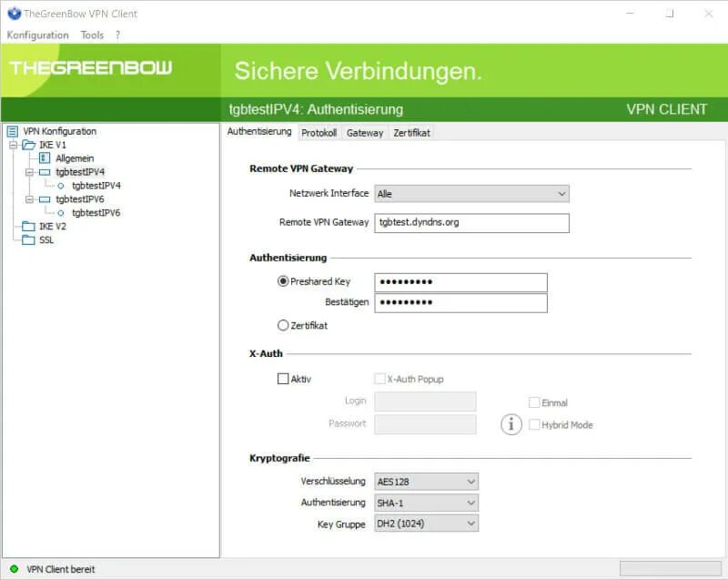Select IKE V2 label in the tree

click(x=53, y=226)
